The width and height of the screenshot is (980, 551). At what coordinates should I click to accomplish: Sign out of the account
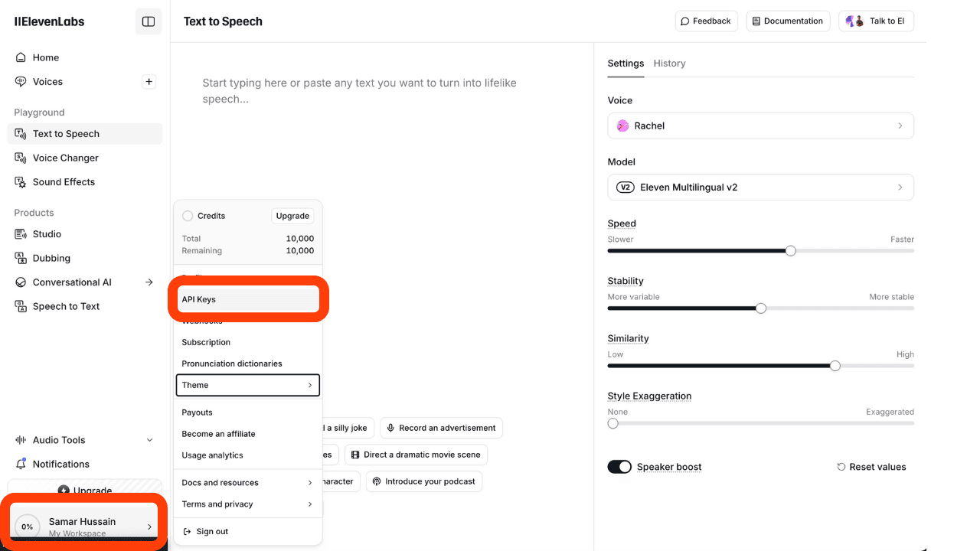point(247,531)
